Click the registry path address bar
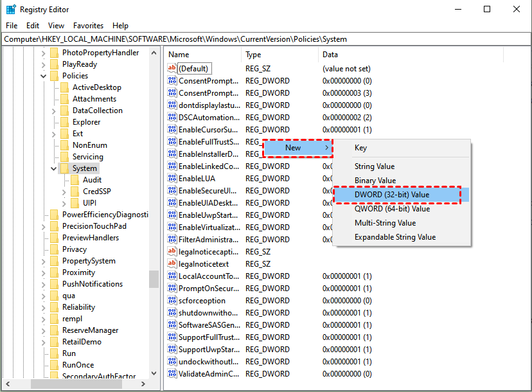The width and height of the screenshot is (532, 392). pyautogui.click(x=257, y=39)
